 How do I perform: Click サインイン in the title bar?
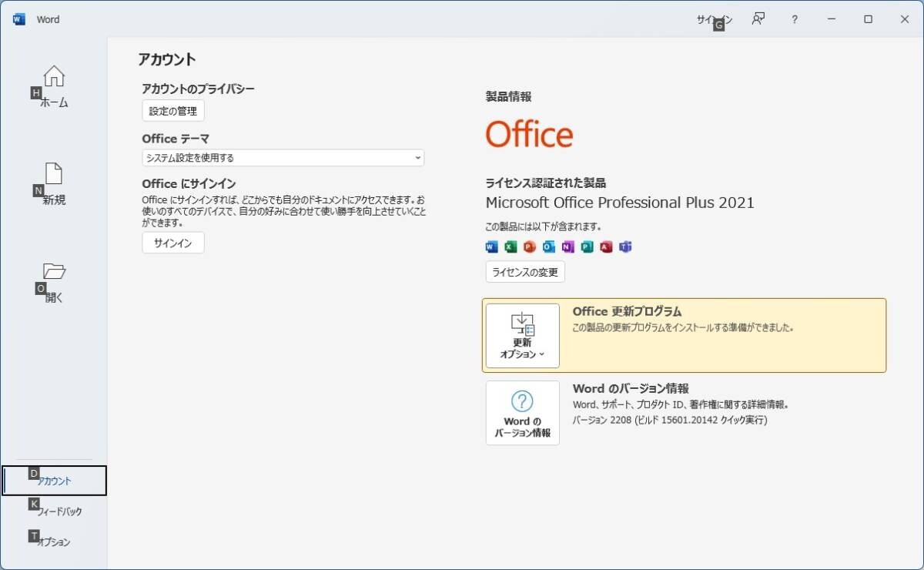coord(715,19)
